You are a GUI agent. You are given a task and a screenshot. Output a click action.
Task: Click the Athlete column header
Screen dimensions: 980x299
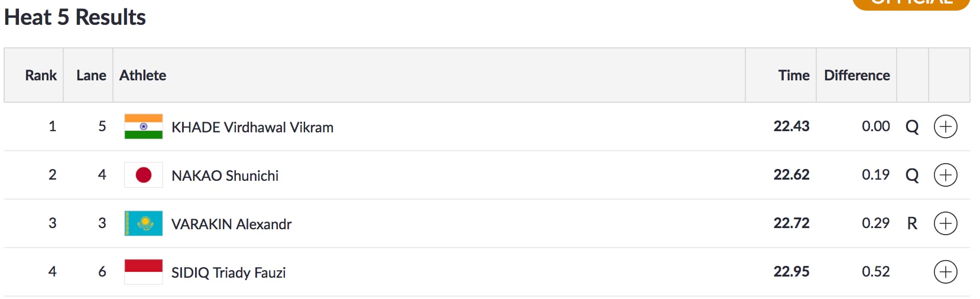pos(142,76)
